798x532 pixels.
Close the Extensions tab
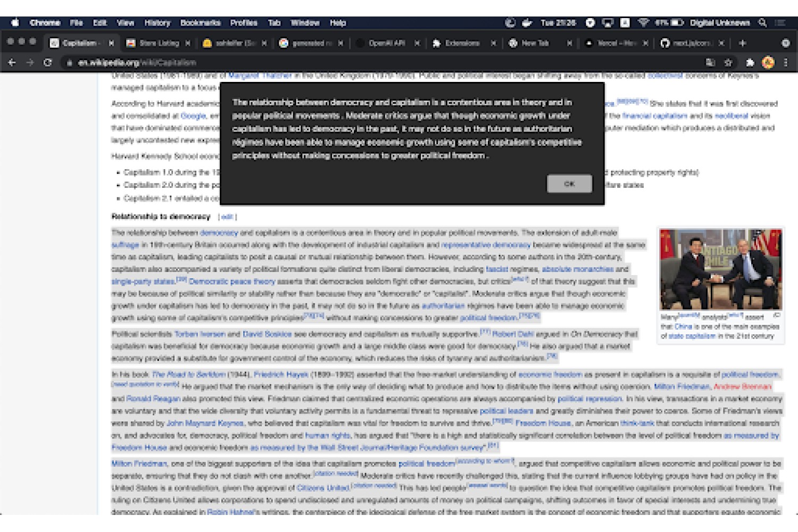pyautogui.click(x=494, y=43)
